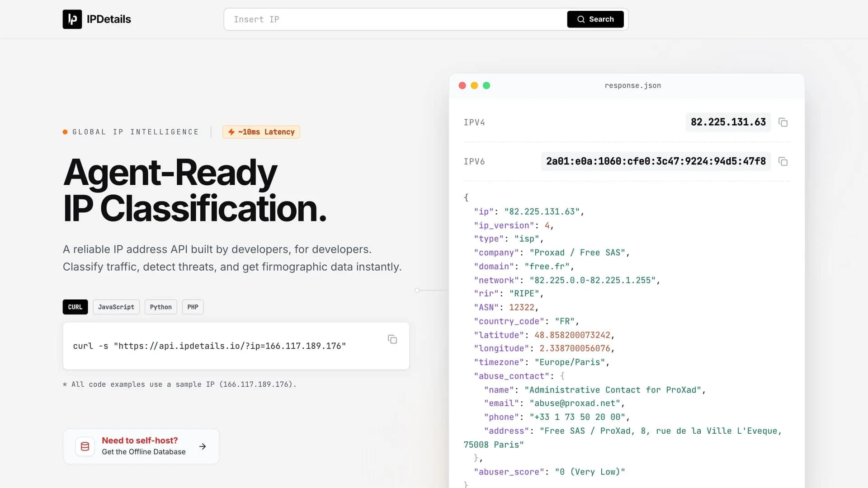Switch to the PHP code tab
The height and width of the screenshot is (488, 868).
pos(193,307)
